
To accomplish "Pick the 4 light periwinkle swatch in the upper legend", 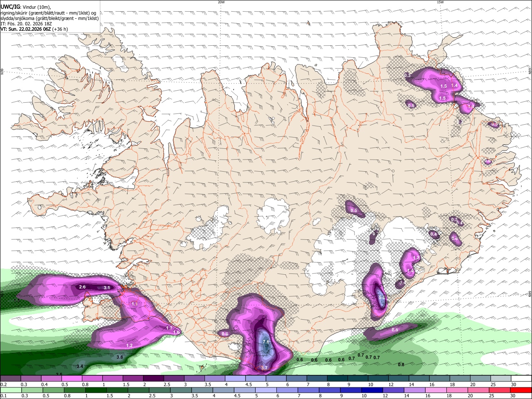I will [235, 379].
